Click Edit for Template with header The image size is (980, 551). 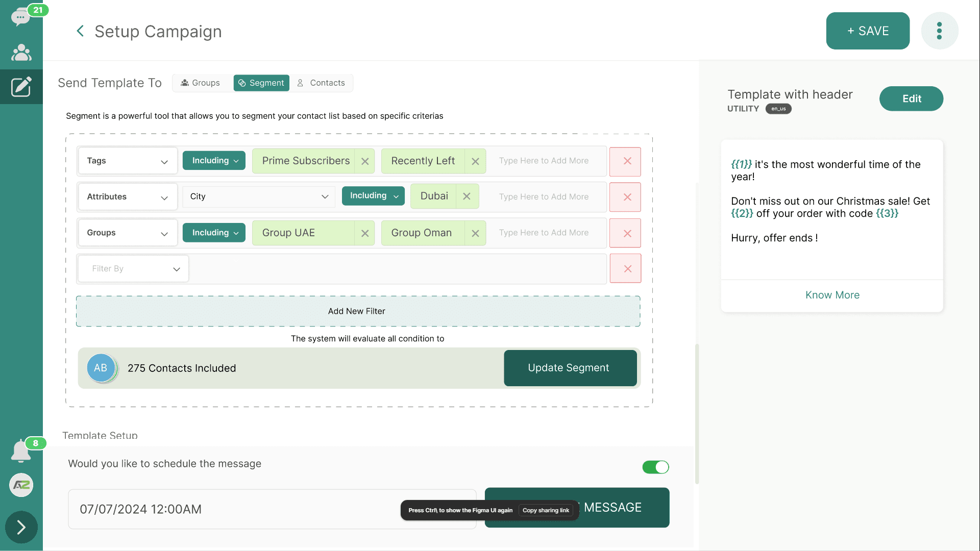pos(911,98)
